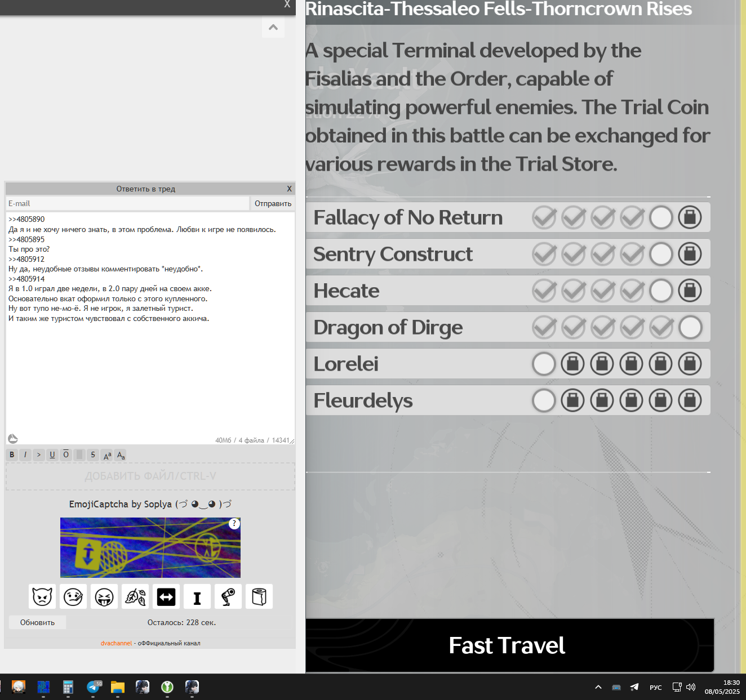746x700 pixels.
Task: Pick the sick face with thermometer emoji
Action: point(73,596)
